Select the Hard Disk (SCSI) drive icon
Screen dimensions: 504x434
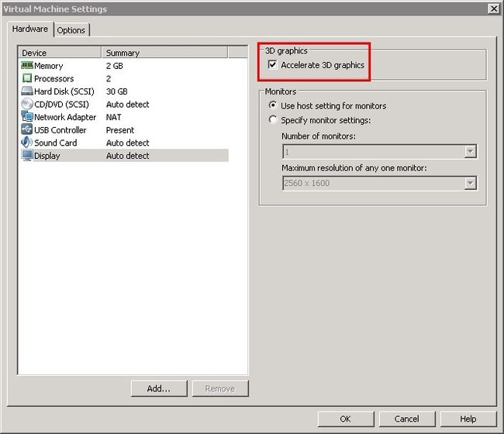click(27, 91)
